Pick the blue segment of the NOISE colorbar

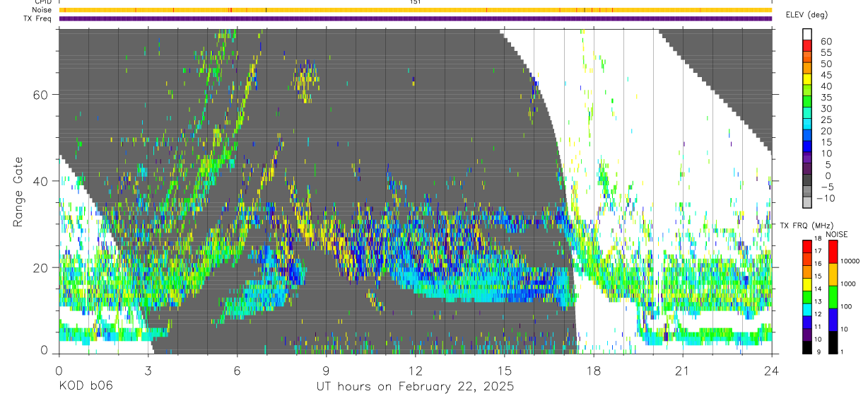[x=833, y=320]
